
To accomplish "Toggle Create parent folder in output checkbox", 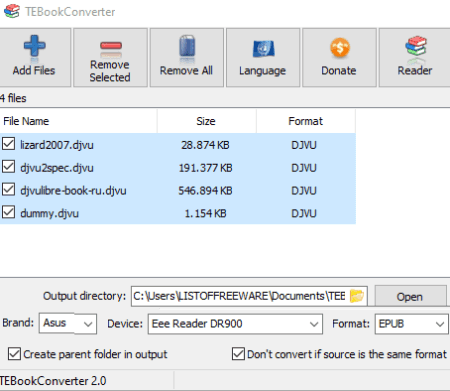I will (14, 354).
